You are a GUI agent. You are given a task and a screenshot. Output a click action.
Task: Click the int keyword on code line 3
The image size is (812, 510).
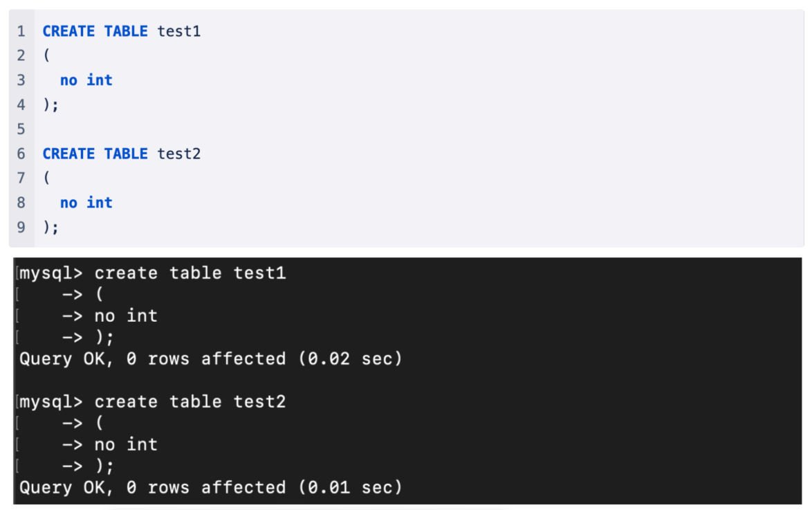pyautogui.click(x=100, y=80)
